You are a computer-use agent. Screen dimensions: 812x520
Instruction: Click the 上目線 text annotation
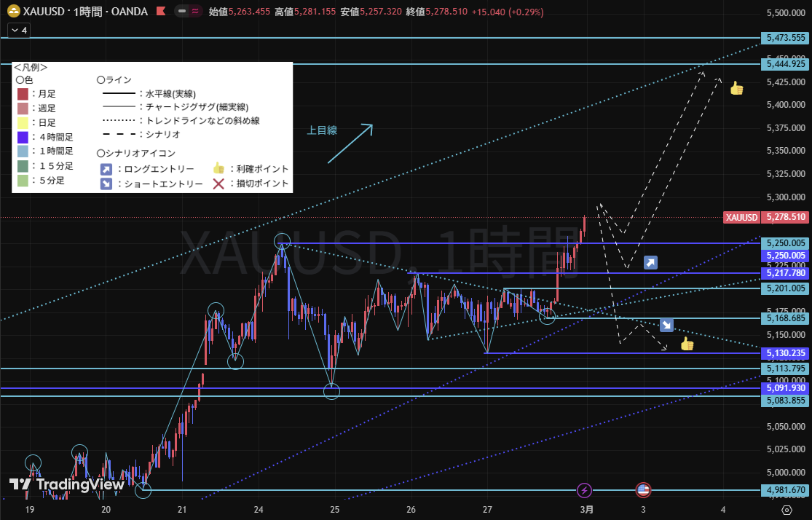(x=322, y=130)
